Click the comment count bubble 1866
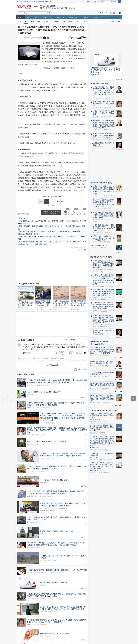 (34, 38)
